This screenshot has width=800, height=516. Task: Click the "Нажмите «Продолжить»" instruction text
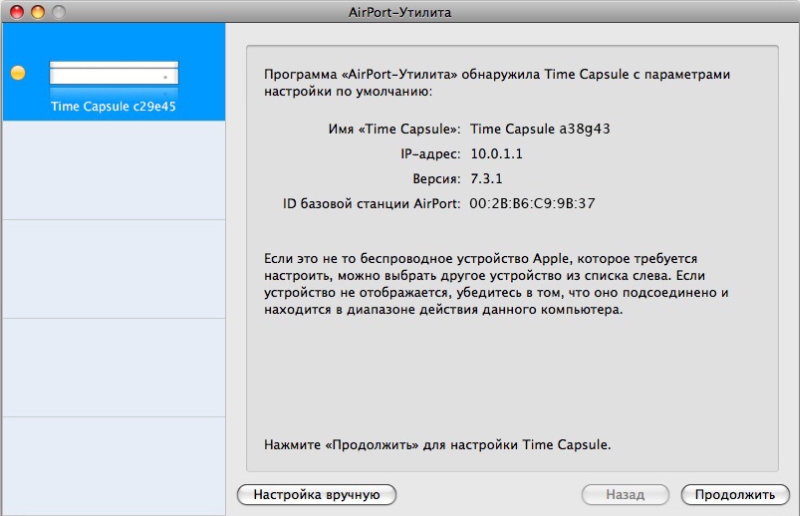point(437,443)
